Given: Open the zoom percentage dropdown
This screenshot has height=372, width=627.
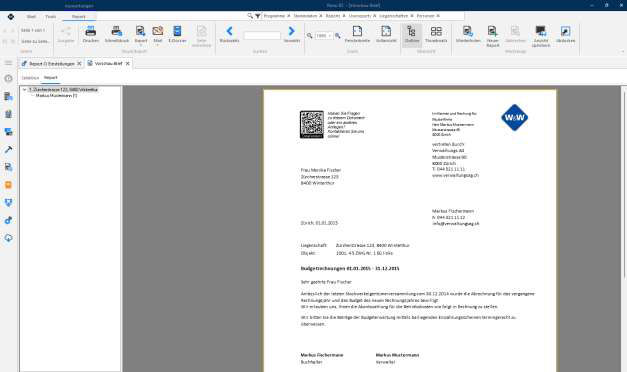Looking at the screenshot, I should coord(329,36).
